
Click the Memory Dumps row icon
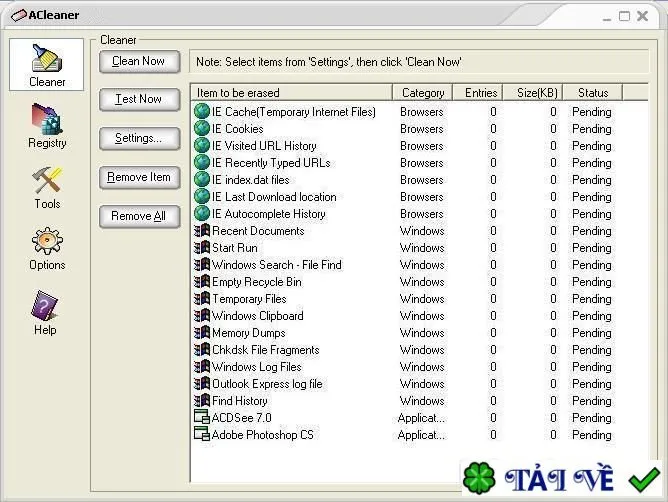(202, 333)
